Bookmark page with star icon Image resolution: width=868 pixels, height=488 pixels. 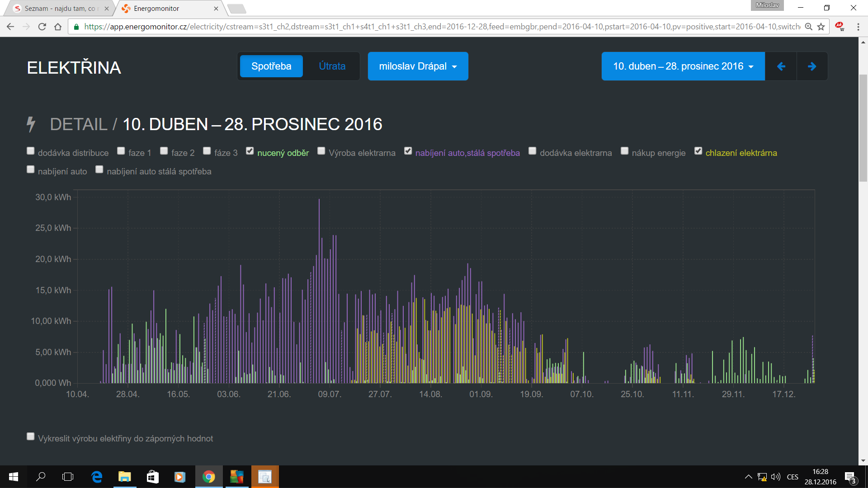[821, 27]
